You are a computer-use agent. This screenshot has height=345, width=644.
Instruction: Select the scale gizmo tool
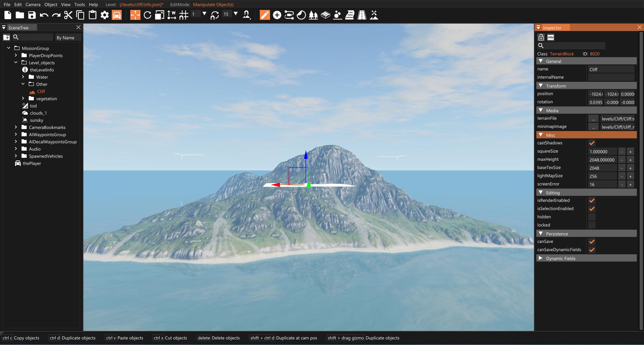[160, 15]
